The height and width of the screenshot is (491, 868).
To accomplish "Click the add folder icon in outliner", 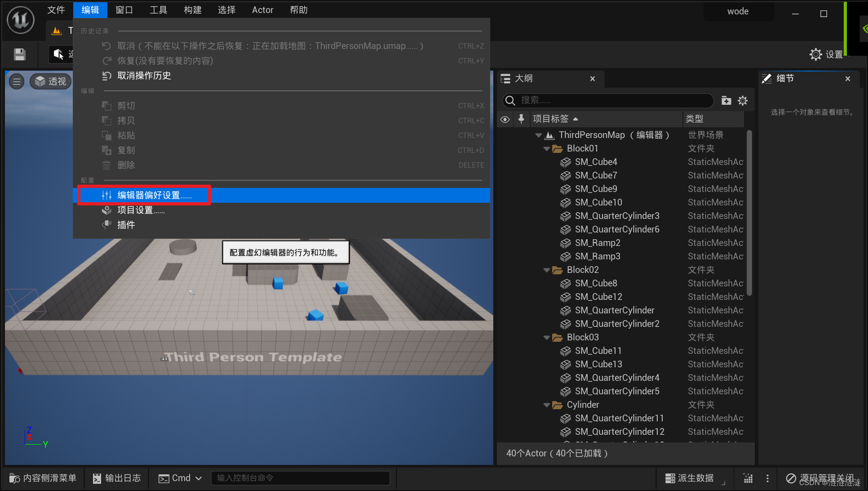I will 726,100.
